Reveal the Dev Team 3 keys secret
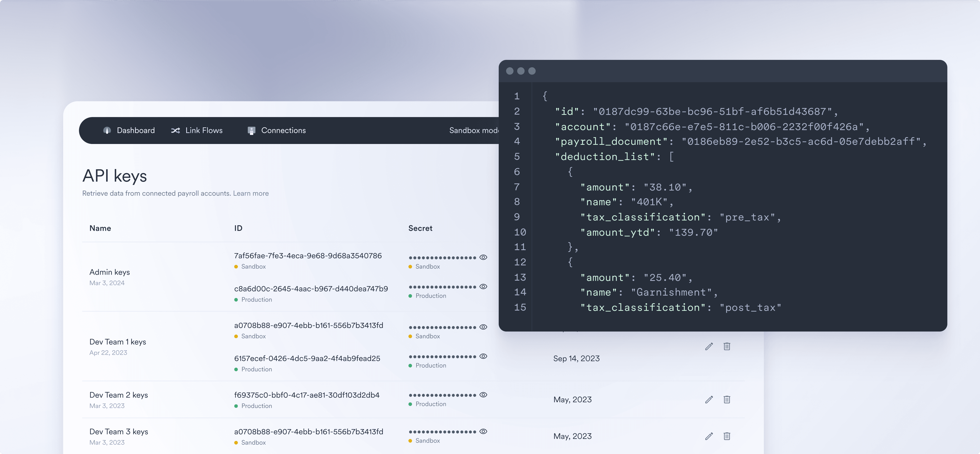Viewport: 980px width, 454px height. [483, 432]
